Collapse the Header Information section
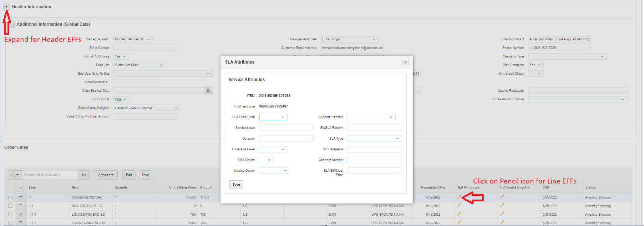 click(6, 7)
